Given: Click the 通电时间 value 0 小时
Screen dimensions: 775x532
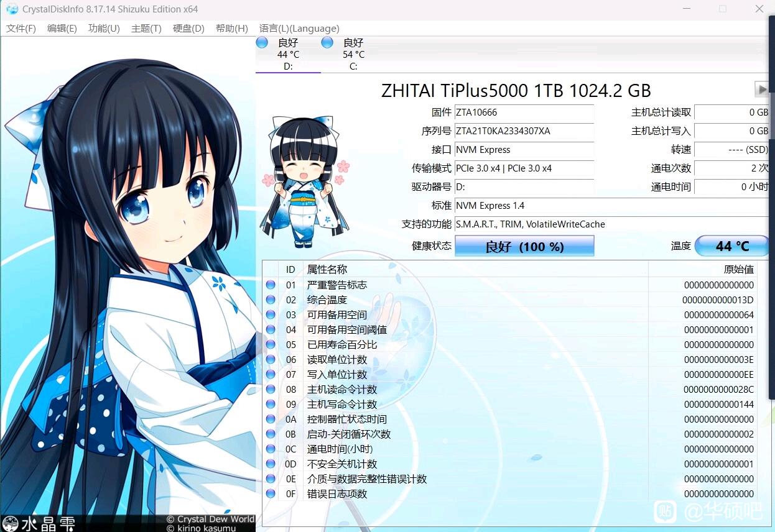Looking at the screenshot, I should coord(732,187).
